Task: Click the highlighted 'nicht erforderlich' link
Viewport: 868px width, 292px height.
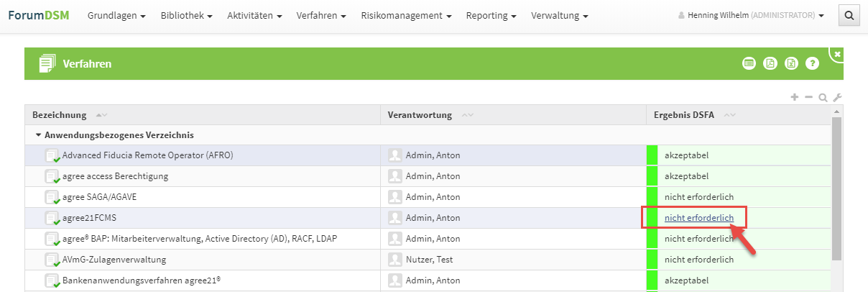Action: (698, 217)
